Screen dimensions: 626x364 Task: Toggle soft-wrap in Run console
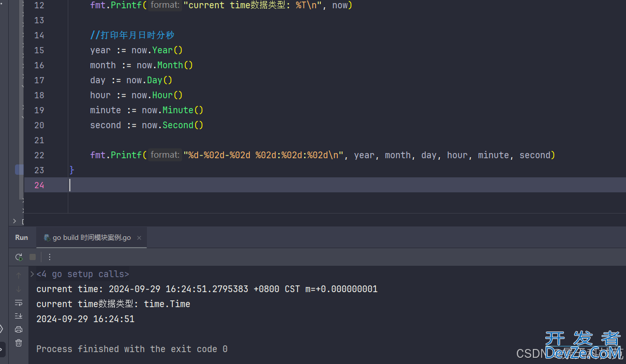pyautogui.click(x=19, y=302)
